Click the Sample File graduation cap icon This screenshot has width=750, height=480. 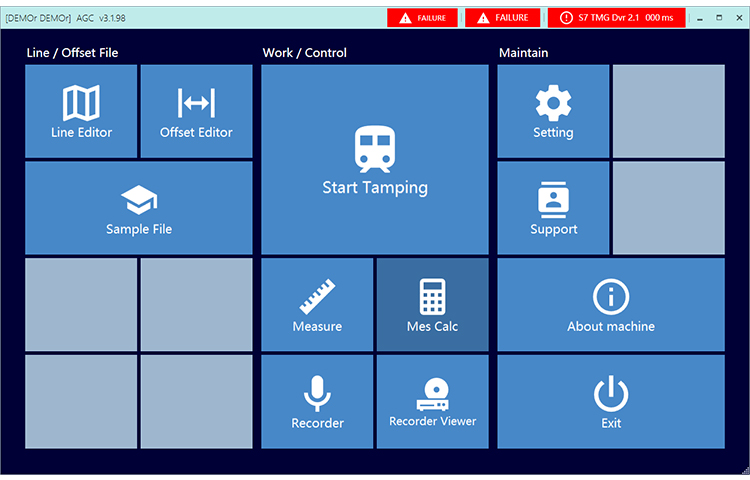[x=139, y=200]
